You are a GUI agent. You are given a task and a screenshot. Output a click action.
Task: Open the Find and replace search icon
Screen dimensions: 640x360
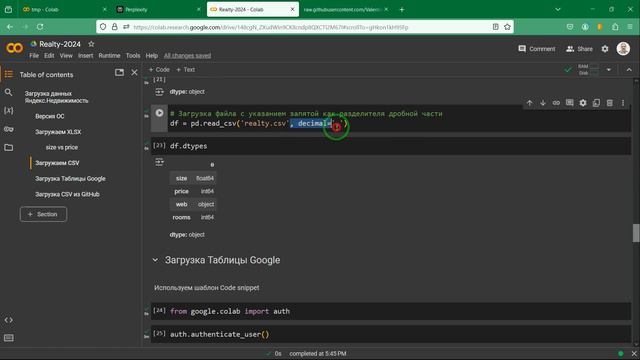pyautogui.click(x=9, y=93)
